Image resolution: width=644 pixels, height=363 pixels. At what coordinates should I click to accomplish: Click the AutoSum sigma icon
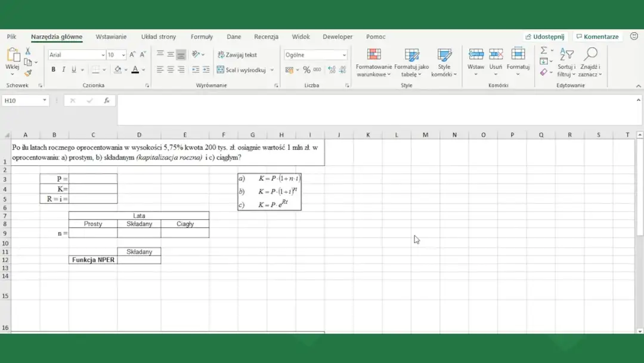(544, 50)
